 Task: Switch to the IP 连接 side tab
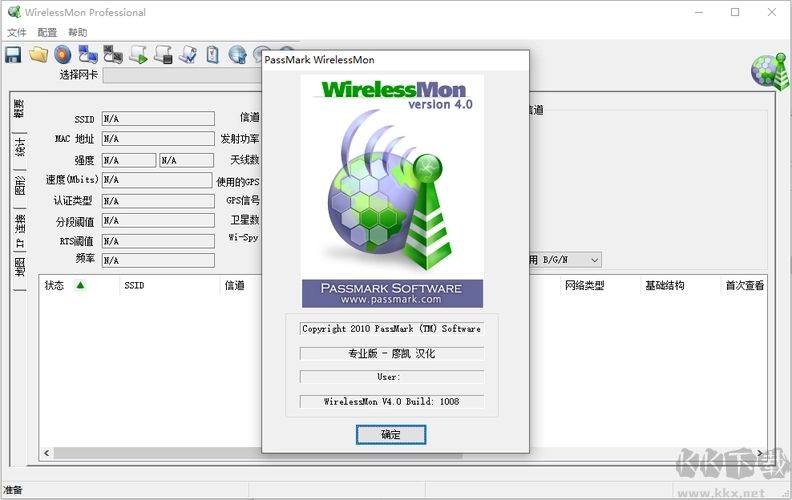tap(19, 230)
